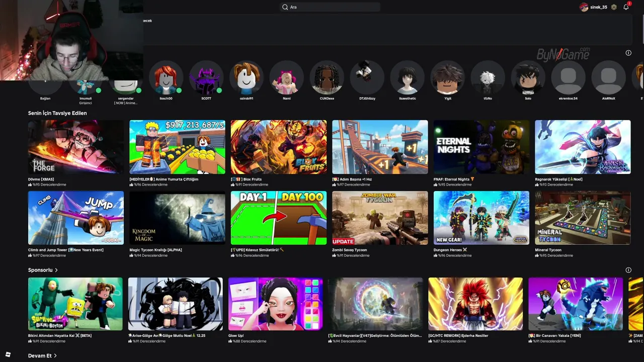644x362 pixels.
Task: Click the info icon near friends row
Action: 628,53
